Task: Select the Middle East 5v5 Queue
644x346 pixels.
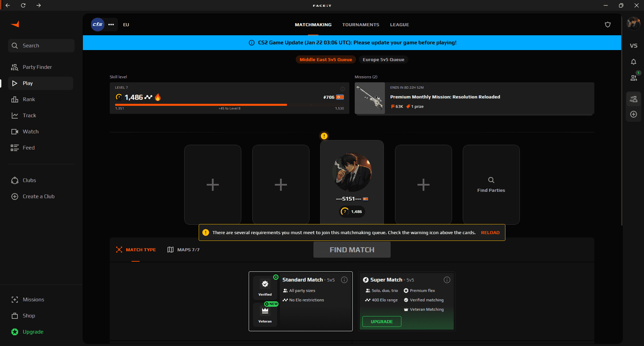Action: 325,59
